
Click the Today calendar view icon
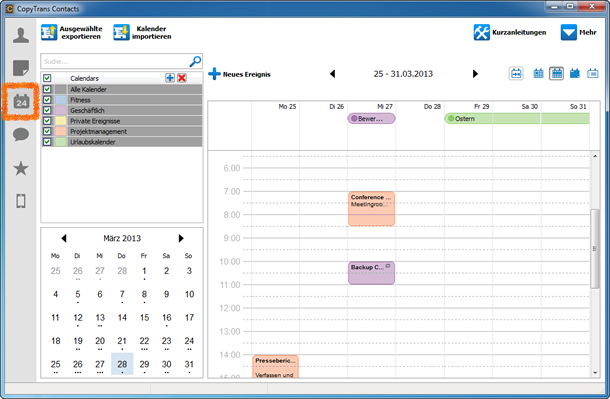point(516,74)
